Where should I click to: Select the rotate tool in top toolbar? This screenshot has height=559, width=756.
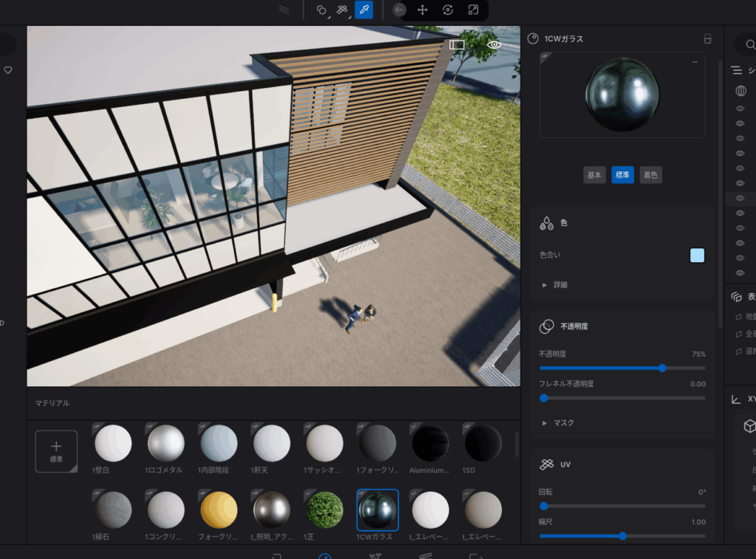[447, 10]
